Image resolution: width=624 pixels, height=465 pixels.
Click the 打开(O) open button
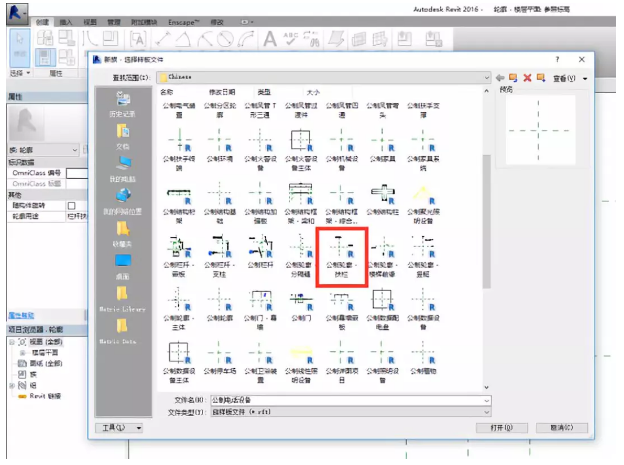point(502,428)
